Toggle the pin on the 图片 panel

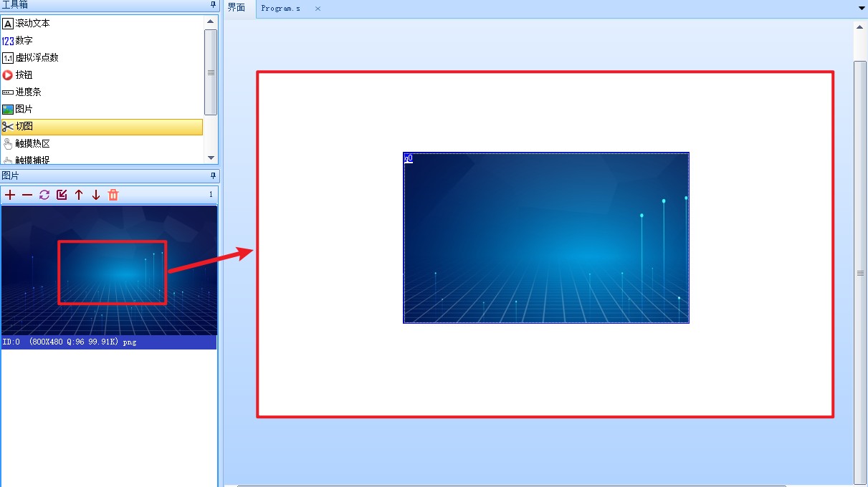213,175
